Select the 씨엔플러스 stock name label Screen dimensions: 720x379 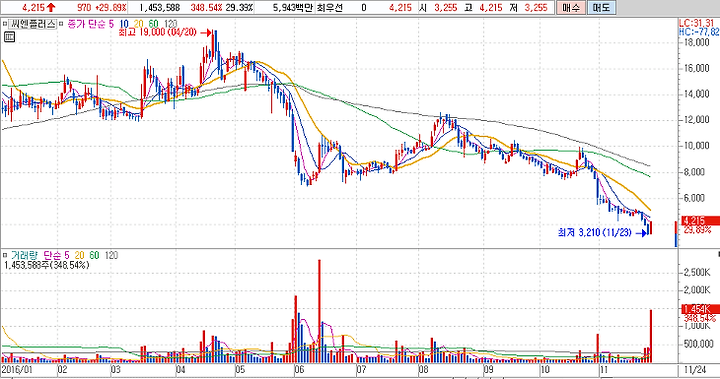coord(32,24)
